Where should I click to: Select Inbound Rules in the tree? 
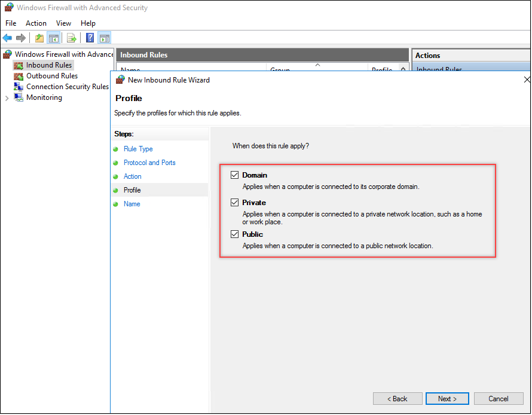pyautogui.click(x=48, y=65)
